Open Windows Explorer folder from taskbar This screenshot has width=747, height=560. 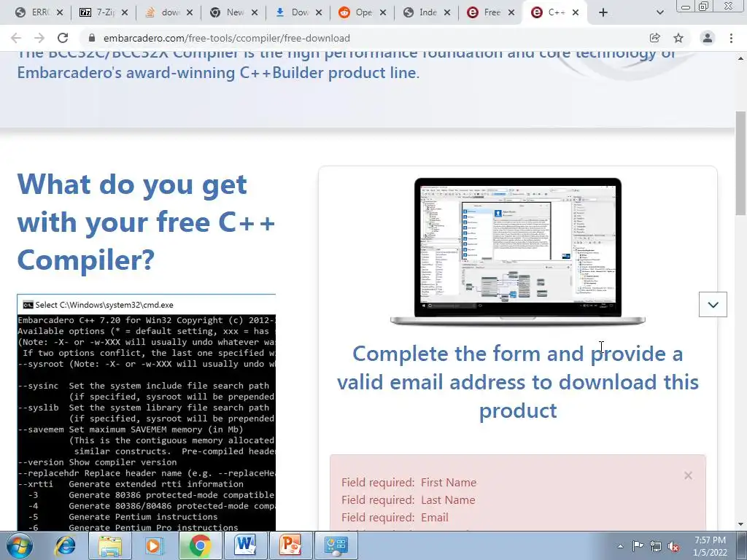[x=110, y=545]
